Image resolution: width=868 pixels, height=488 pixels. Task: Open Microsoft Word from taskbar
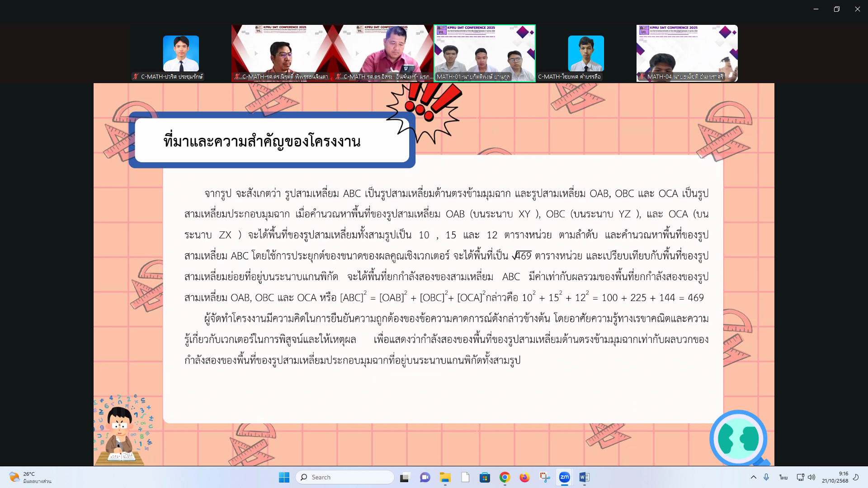pyautogui.click(x=584, y=477)
